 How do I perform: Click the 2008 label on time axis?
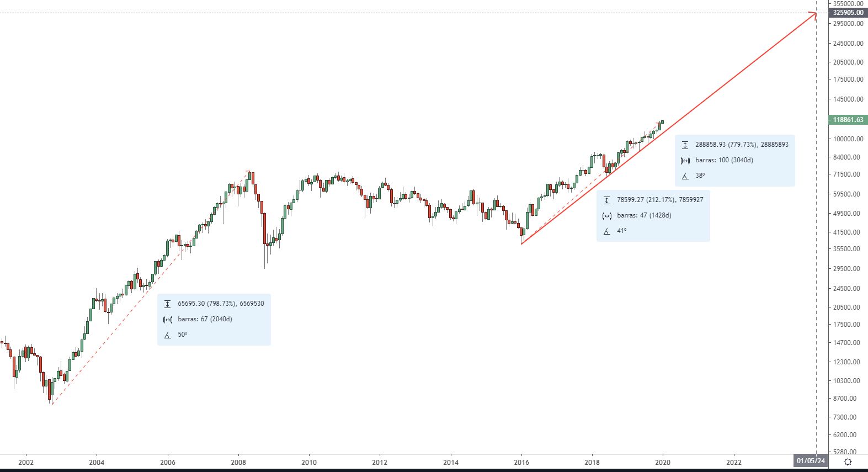coord(238,462)
